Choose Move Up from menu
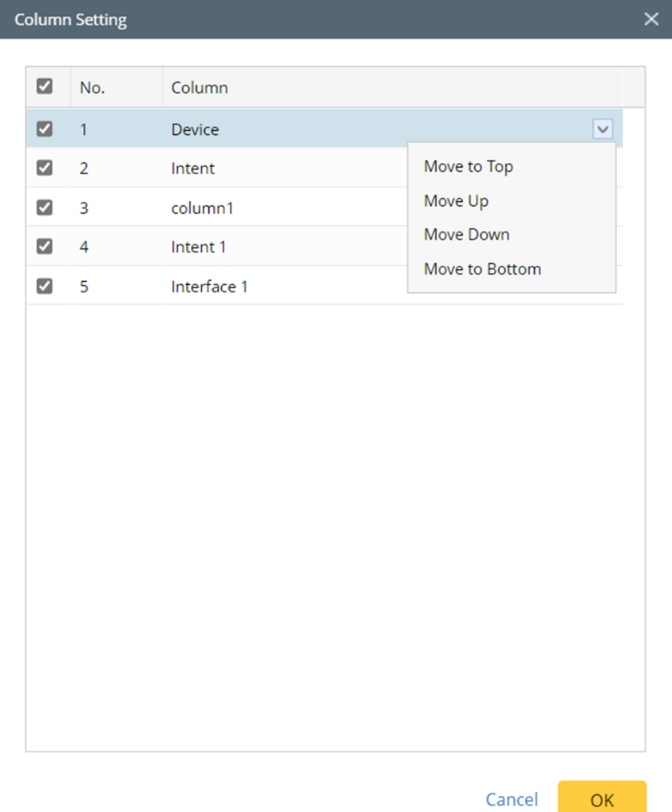This screenshot has height=812, width=672. coord(457,201)
